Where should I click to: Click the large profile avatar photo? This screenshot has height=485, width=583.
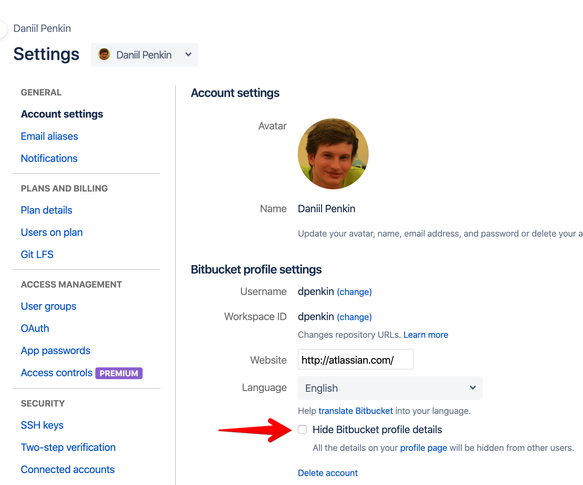333,154
